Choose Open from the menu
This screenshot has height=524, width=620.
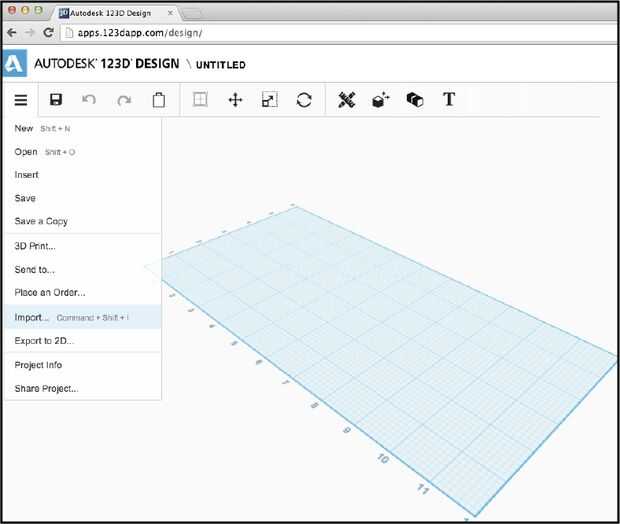point(83,152)
